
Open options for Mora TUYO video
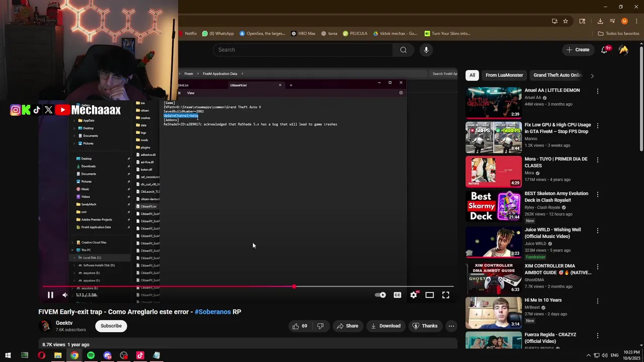tap(598, 160)
